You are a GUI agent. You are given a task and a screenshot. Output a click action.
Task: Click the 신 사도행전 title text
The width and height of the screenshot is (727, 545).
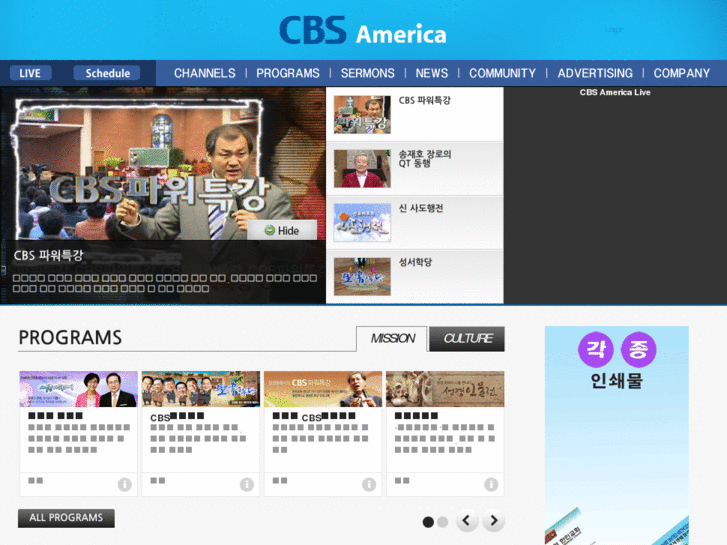tap(421, 208)
